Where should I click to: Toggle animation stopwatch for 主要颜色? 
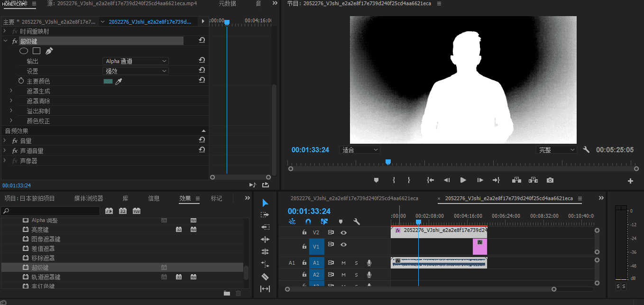tap(21, 81)
